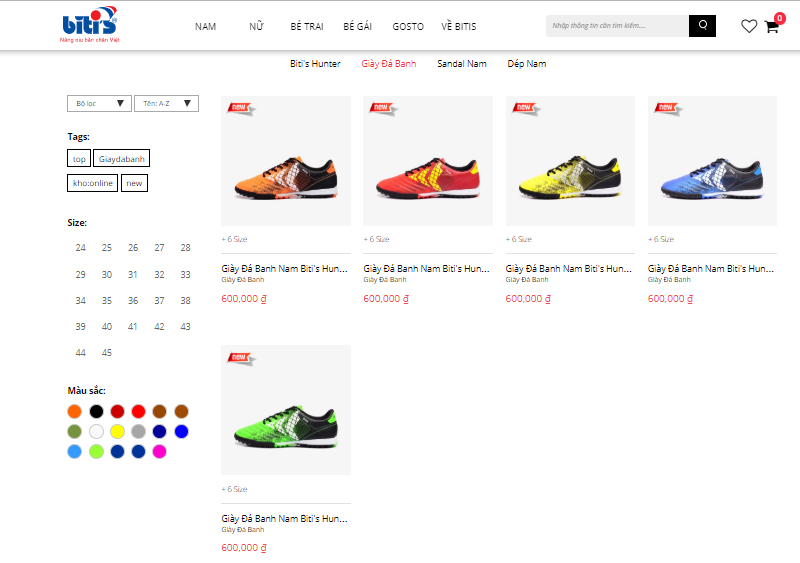Open the shopping cart icon
This screenshot has height=563, width=800.
coord(771,27)
